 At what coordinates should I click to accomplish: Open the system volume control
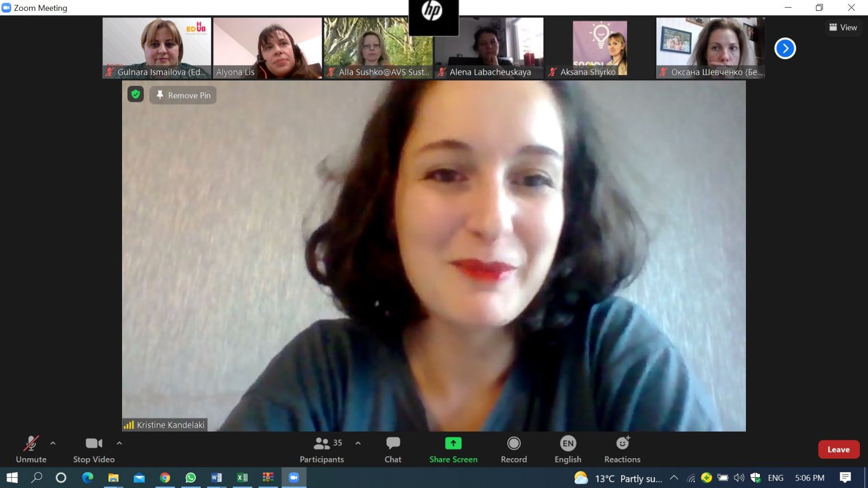tap(739, 478)
